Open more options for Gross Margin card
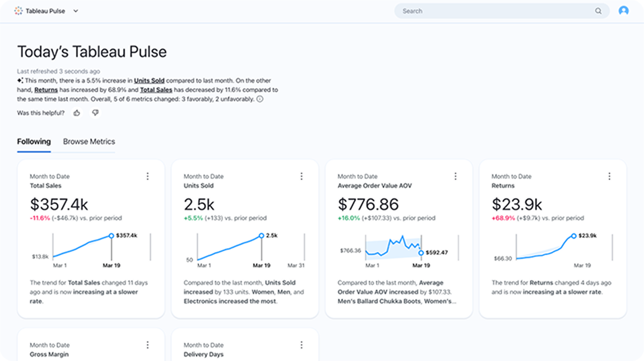644x361 pixels. coord(147,345)
